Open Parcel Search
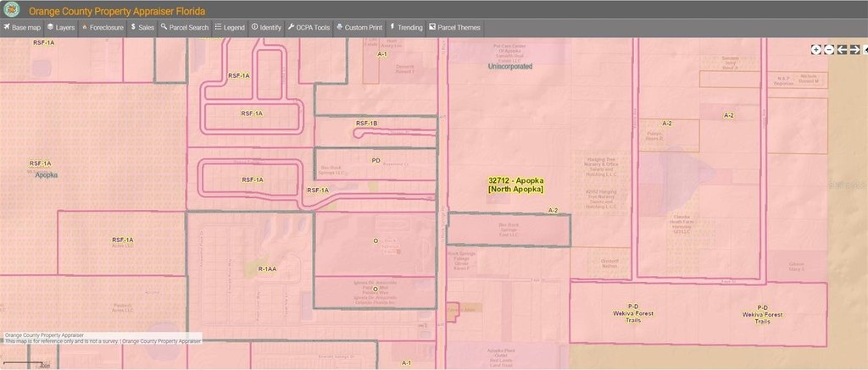 click(184, 27)
